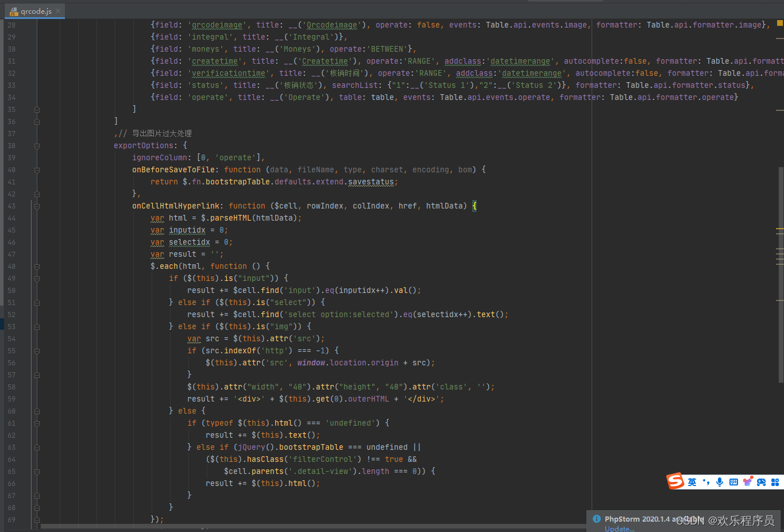Image resolution: width=784 pixels, height=532 pixels.
Task: Open the Sogou game controller icon
Action: 761,482
